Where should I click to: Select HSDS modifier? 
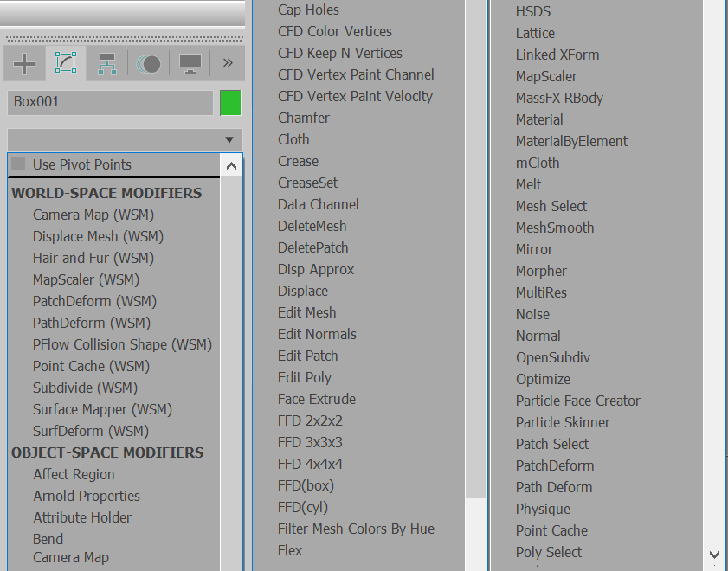pos(533,11)
